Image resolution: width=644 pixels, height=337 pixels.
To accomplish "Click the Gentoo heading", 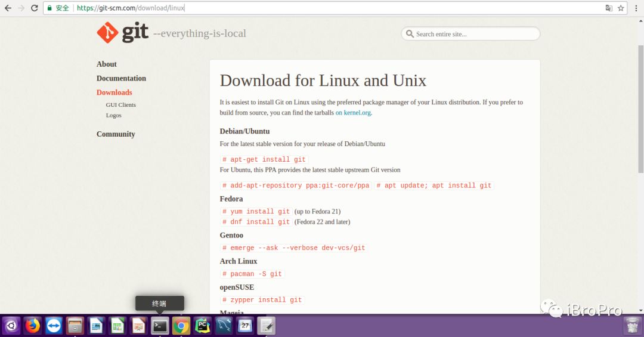I will [231, 236].
